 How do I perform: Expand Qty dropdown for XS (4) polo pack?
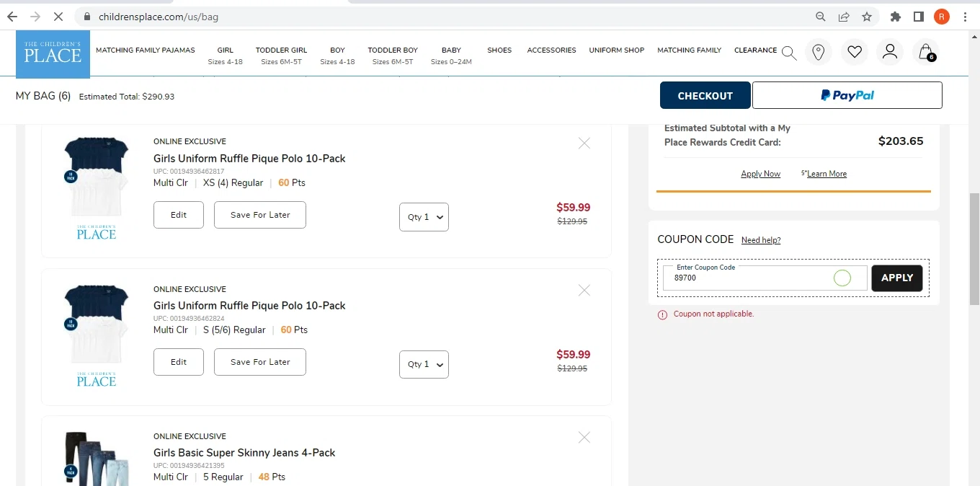[x=424, y=217]
